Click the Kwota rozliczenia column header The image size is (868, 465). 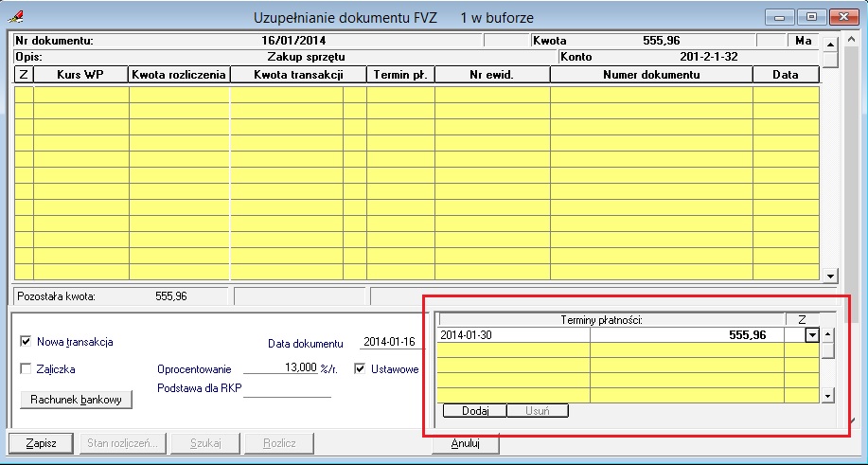point(179,75)
